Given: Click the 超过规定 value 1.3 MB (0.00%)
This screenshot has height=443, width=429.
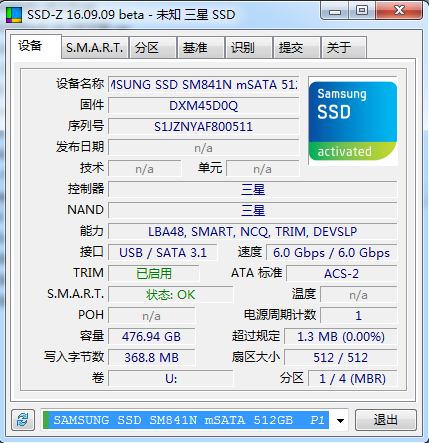Looking at the screenshot, I should coord(341,337).
